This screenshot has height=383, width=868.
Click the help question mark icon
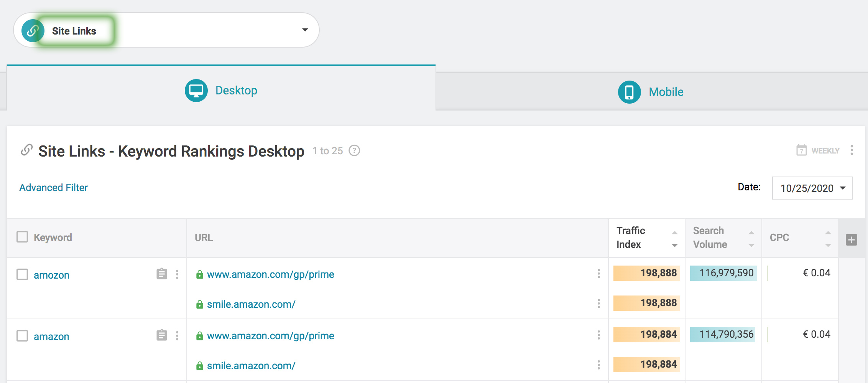(x=354, y=150)
